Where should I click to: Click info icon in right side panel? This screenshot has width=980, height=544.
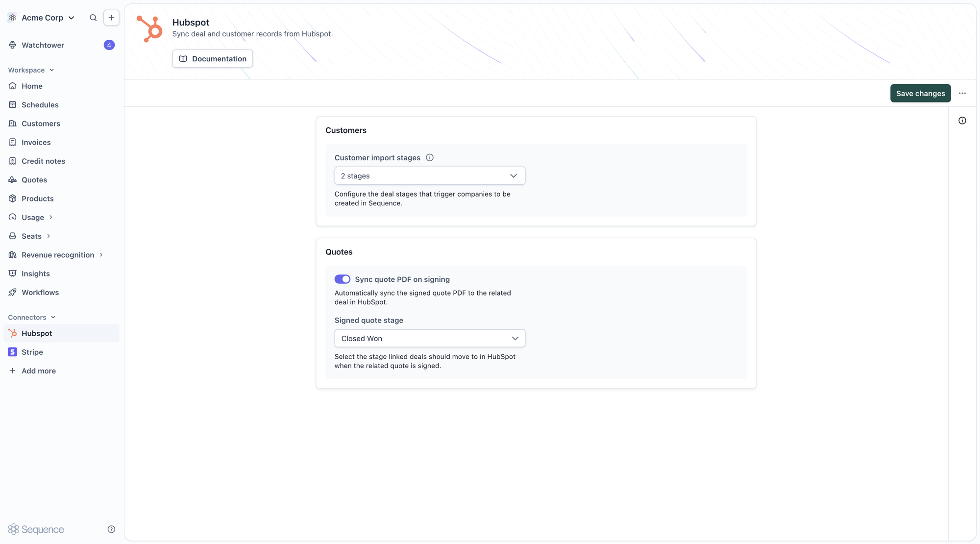(x=962, y=121)
